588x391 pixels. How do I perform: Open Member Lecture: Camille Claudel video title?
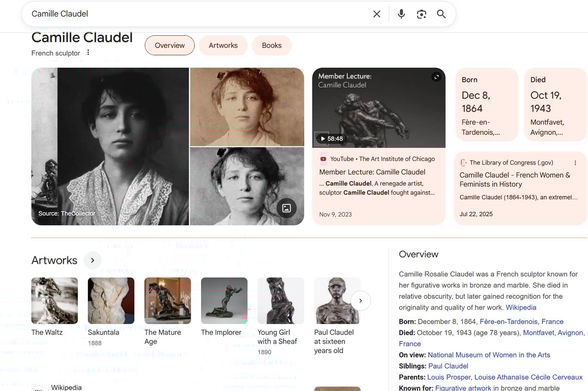click(372, 172)
